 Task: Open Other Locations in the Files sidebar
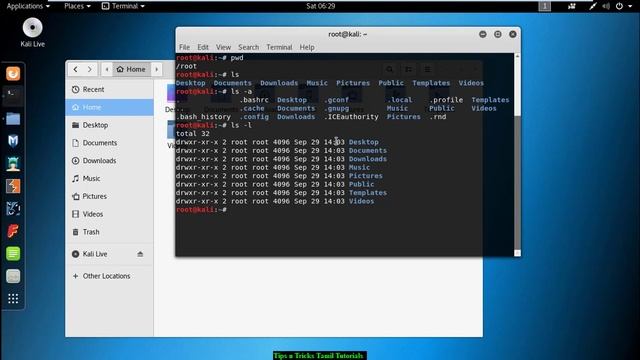tap(109, 276)
